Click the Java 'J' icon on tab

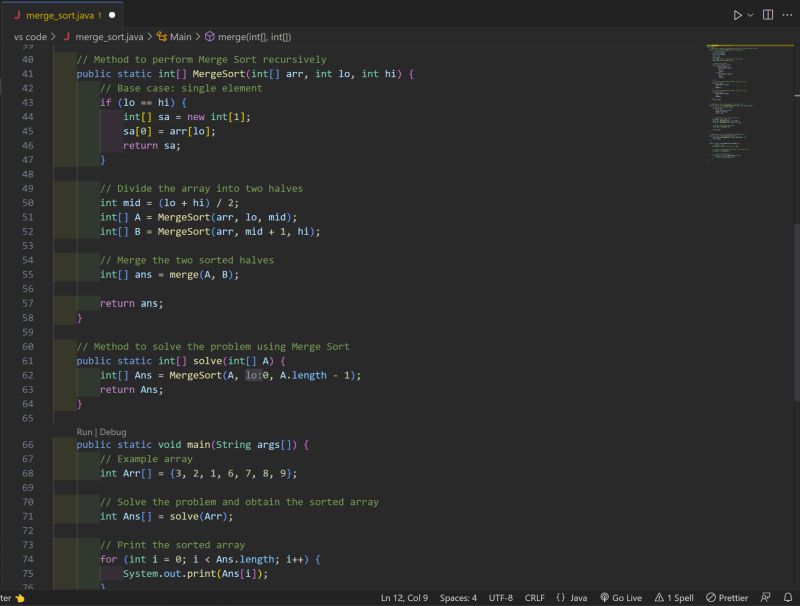point(17,15)
